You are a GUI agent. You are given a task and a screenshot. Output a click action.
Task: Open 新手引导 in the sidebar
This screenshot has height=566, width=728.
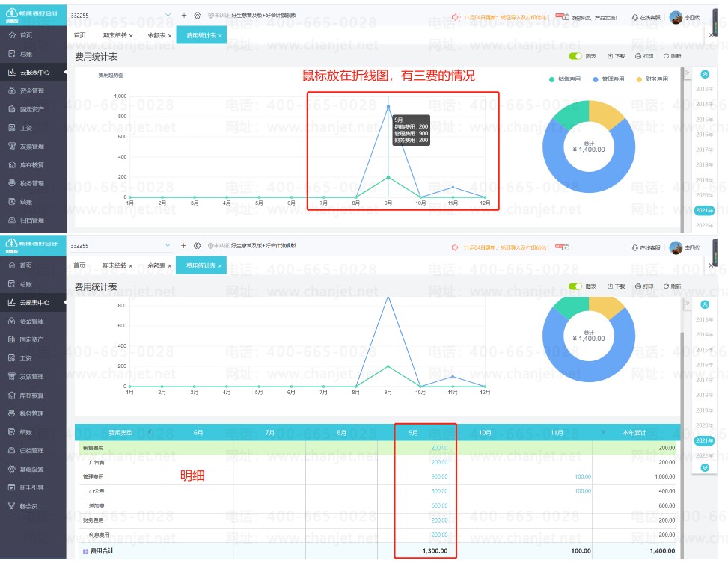(27, 487)
